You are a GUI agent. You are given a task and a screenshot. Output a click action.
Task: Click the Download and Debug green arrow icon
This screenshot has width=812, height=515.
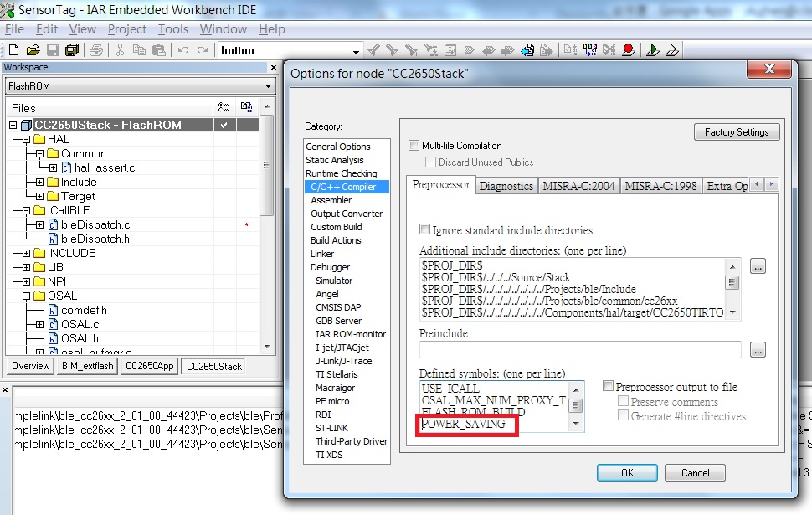(x=653, y=50)
